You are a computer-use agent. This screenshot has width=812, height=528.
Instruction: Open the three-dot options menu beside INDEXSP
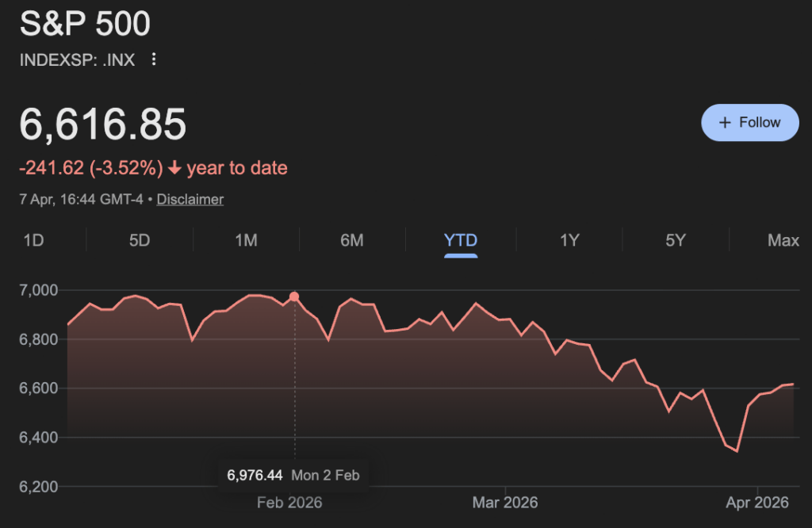[x=155, y=59]
